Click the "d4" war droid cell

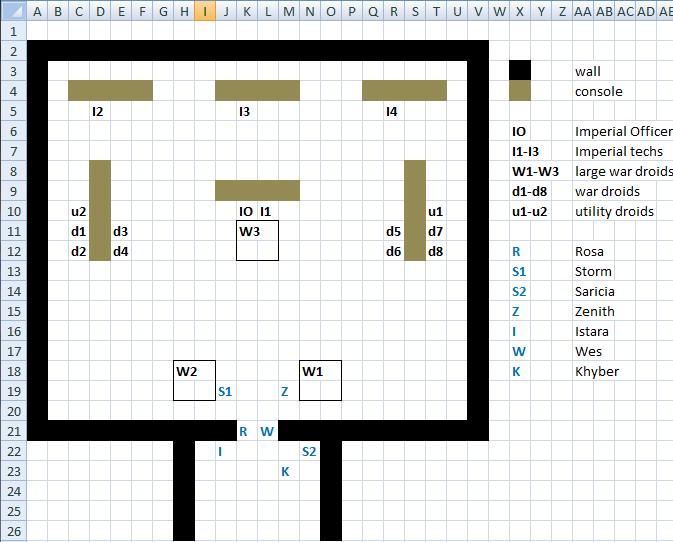[x=121, y=251]
